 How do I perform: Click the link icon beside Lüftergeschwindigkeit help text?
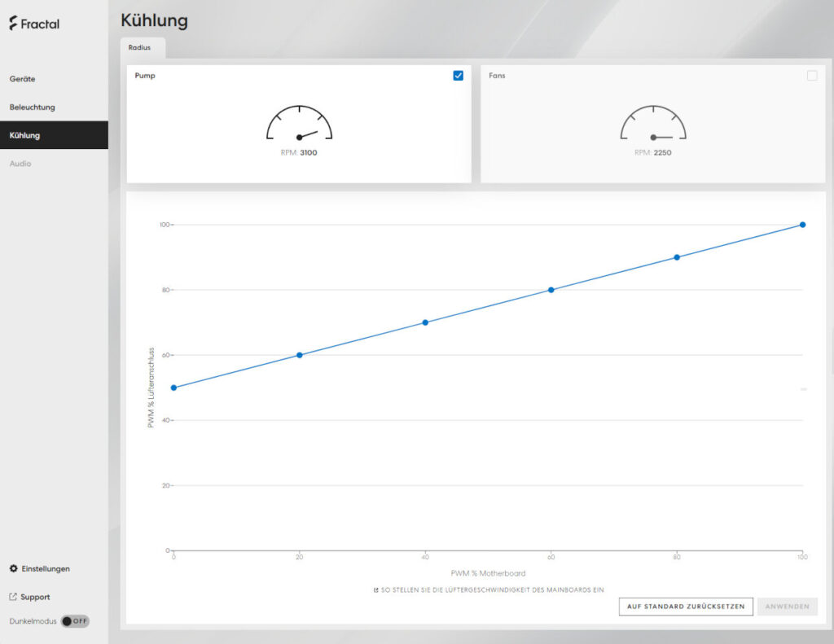376,590
